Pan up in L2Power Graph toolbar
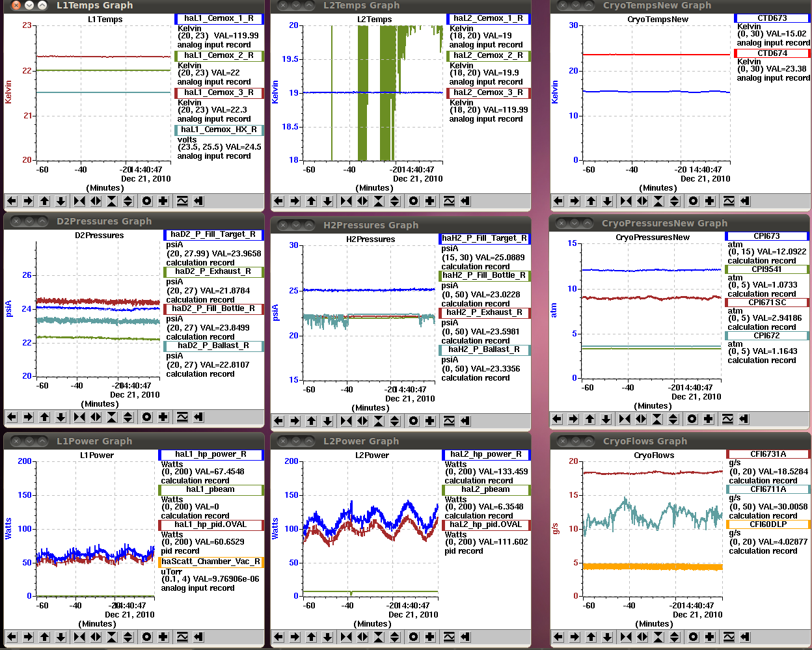Viewport: 812px width, 650px height. pos(311,637)
